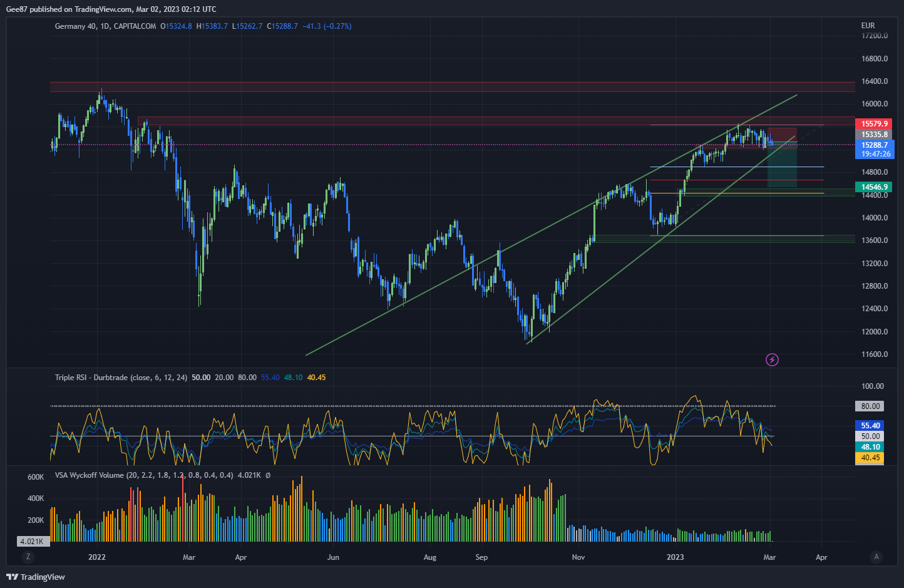The width and height of the screenshot is (904, 588).
Task: Click the 4.021K volume axis label
Action: (32, 542)
